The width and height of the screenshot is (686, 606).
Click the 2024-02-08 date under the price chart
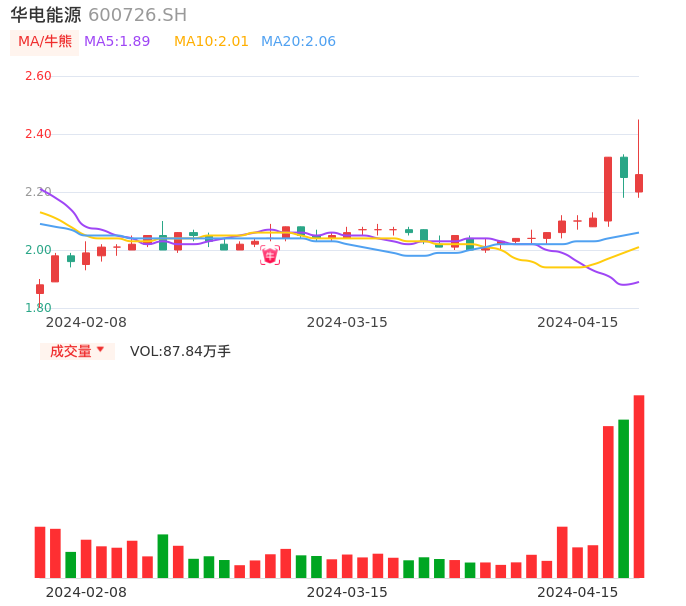click(x=86, y=322)
